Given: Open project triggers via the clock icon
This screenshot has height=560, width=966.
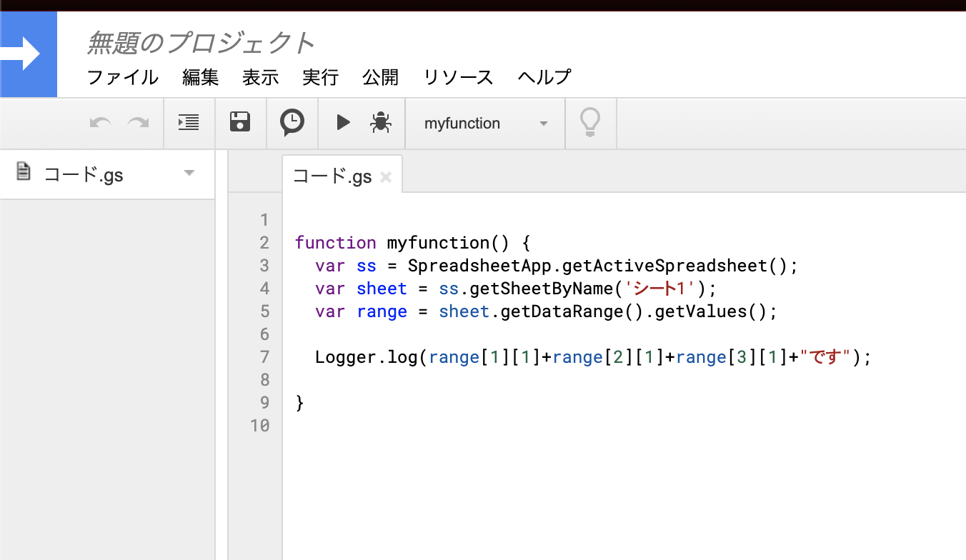Looking at the screenshot, I should 292,122.
